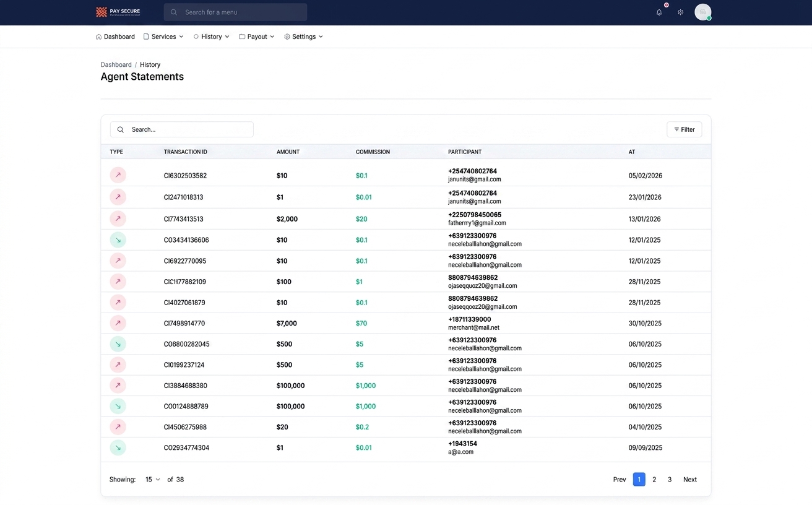Select page 1 in pagination

coord(639,480)
